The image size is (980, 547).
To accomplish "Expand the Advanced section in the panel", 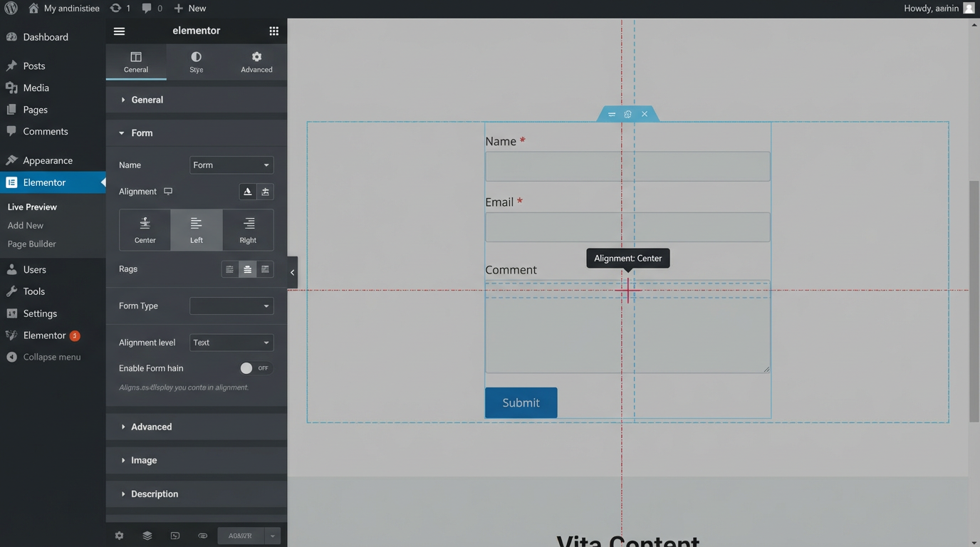I will click(x=152, y=427).
